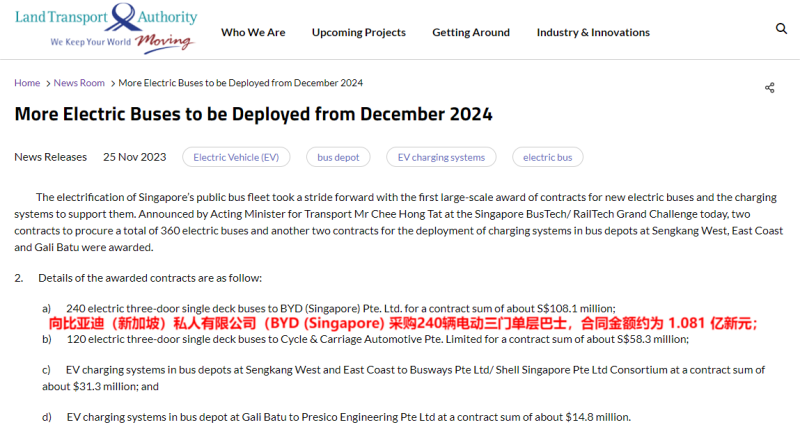Click the Land Transport Authority logo
The image size is (800, 434).
pyautogui.click(x=105, y=30)
